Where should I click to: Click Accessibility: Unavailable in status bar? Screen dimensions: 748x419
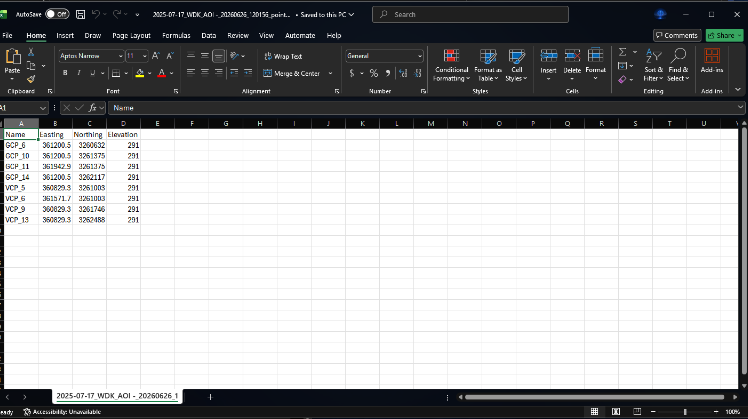(62, 412)
